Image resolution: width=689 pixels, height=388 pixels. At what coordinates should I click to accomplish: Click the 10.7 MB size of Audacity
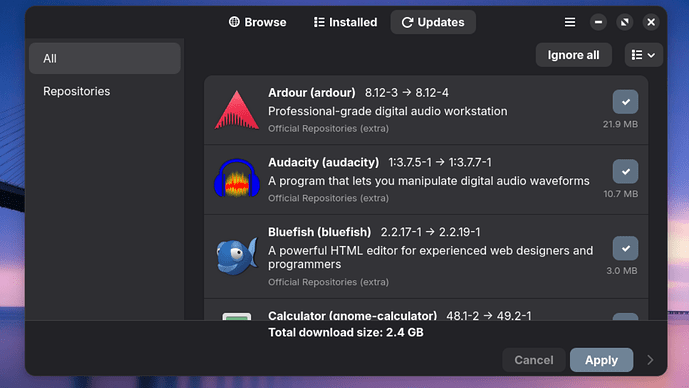[620, 194]
